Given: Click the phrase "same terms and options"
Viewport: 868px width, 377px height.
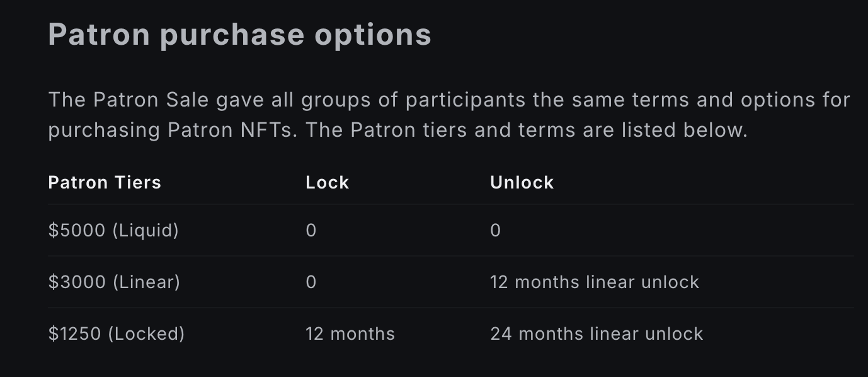Looking at the screenshot, I should pyautogui.click(x=679, y=100).
